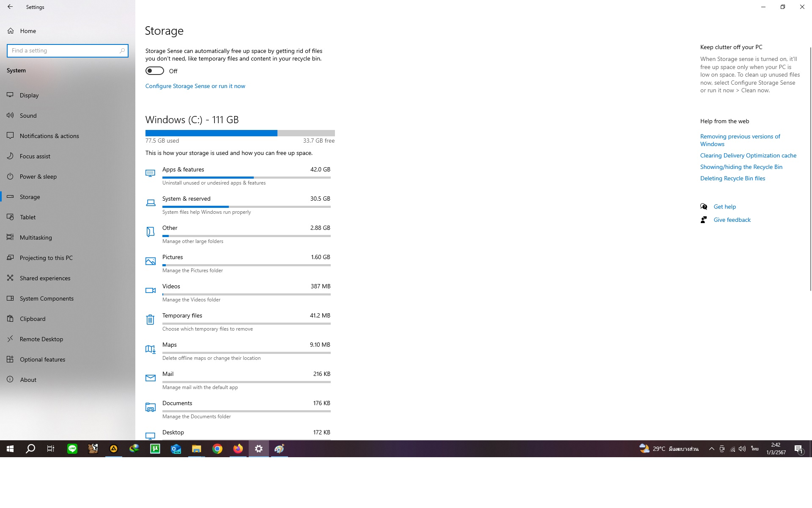This screenshot has width=812, height=508.
Task: Open Display settings
Action: 68,95
